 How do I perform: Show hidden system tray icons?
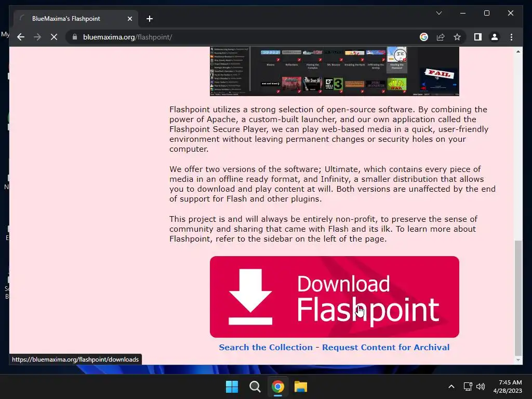451,387
